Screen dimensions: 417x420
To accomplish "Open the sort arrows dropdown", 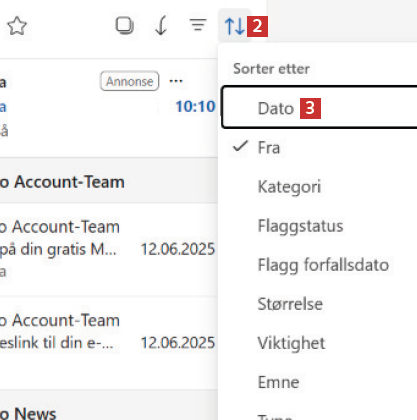I will point(235,26).
